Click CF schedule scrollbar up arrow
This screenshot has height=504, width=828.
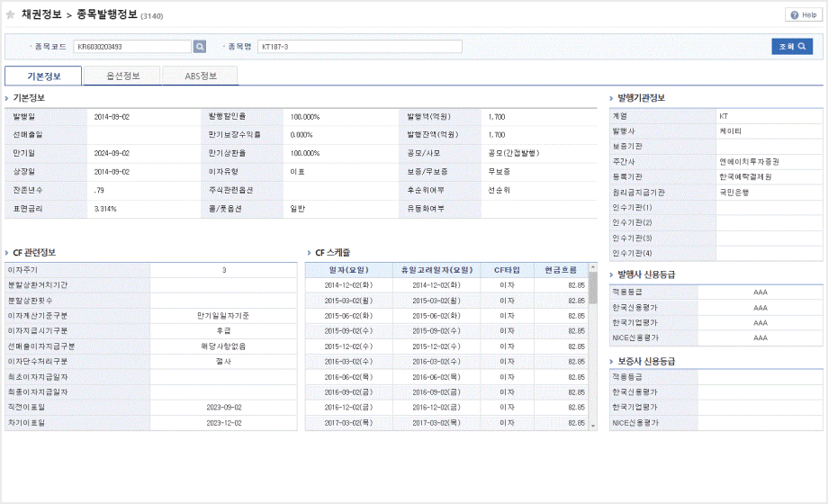[593, 267]
